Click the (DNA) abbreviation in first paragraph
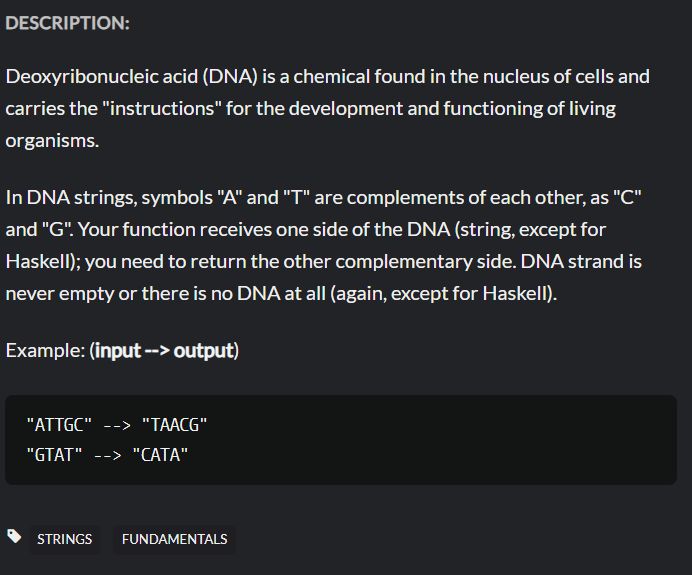 click(x=230, y=76)
